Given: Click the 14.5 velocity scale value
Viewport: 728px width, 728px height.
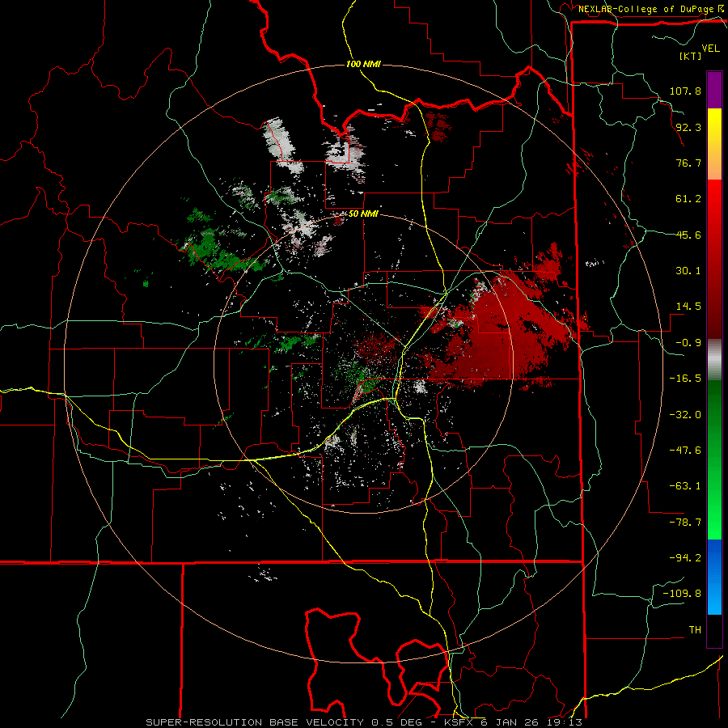Looking at the screenshot, I should click(x=688, y=307).
